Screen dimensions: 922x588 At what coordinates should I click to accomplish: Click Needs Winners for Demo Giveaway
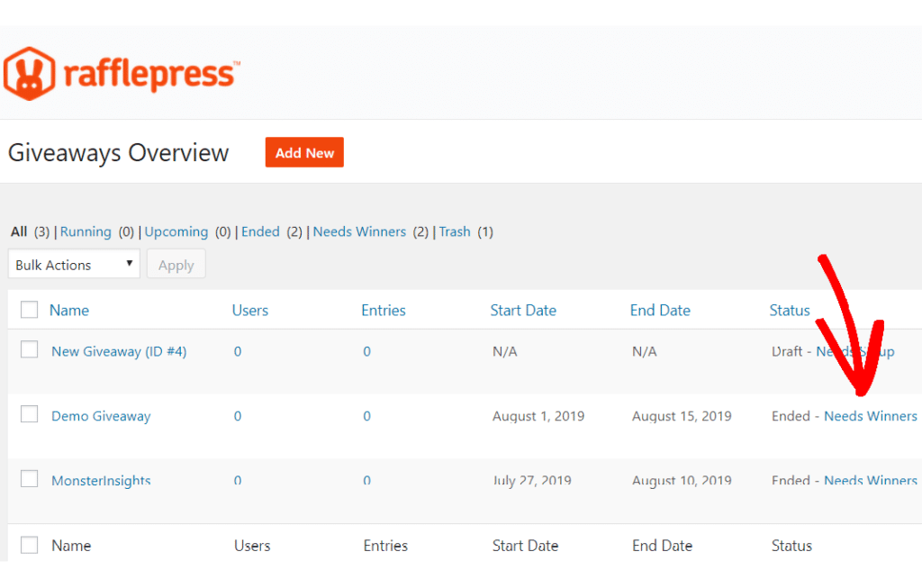point(870,416)
